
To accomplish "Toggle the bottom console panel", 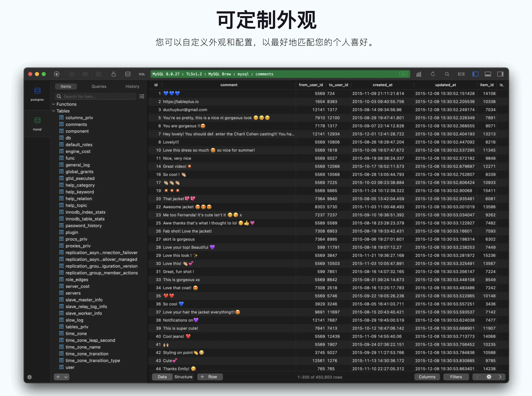I will tap(488, 74).
